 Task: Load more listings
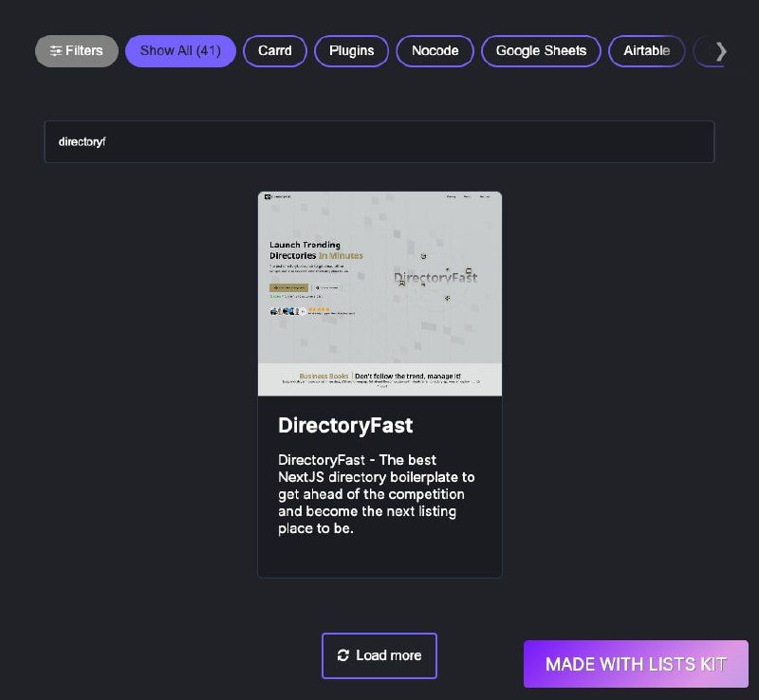point(379,655)
